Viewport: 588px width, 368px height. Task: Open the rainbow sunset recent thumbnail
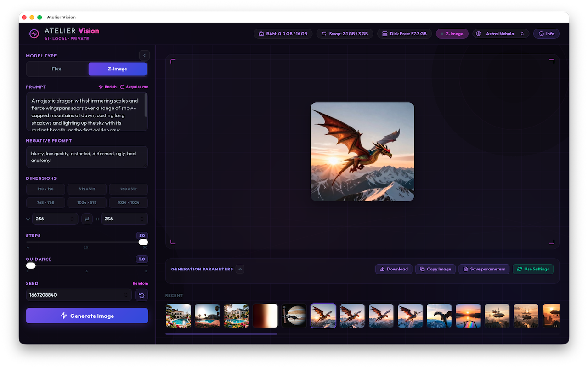click(468, 316)
